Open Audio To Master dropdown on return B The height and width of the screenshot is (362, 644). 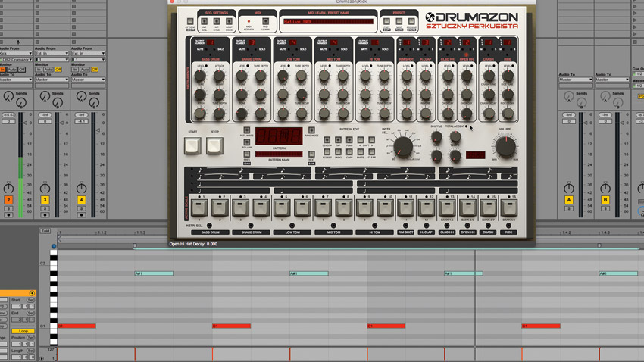[x=612, y=80]
